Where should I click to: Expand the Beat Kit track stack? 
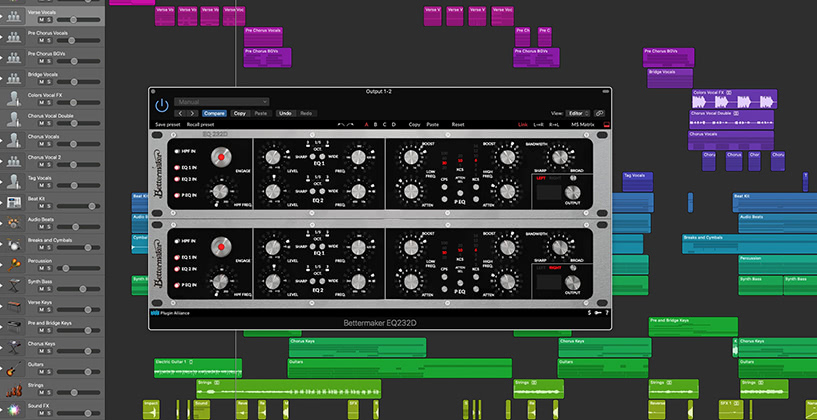(2, 202)
